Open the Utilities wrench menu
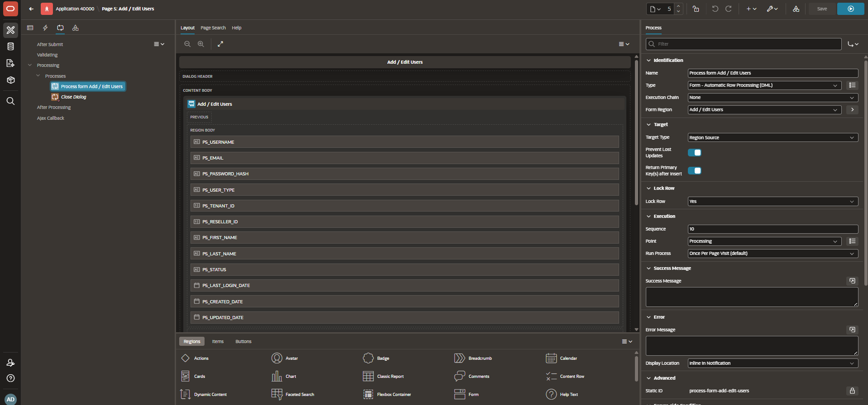 pos(772,9)
